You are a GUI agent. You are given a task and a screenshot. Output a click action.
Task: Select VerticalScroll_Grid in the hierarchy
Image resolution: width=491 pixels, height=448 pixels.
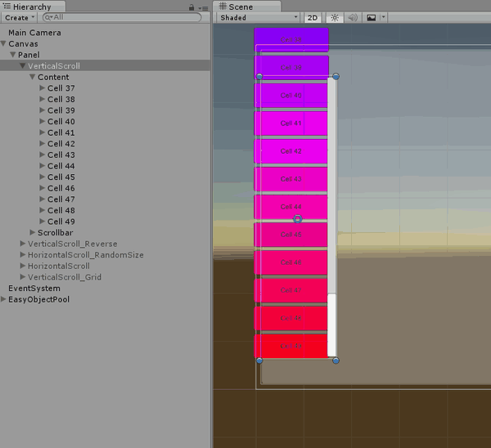tap(65, 277)
